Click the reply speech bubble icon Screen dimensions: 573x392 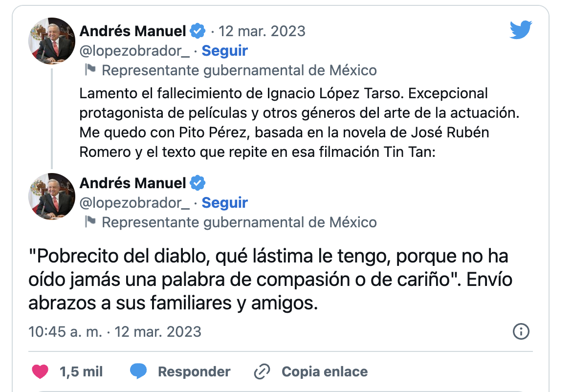[138, 371]
